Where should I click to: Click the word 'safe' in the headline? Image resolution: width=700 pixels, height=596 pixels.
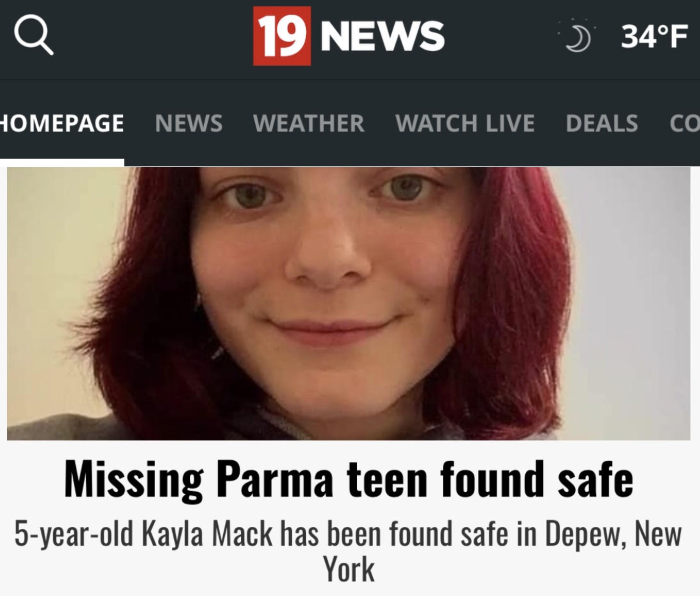point(595,479)
